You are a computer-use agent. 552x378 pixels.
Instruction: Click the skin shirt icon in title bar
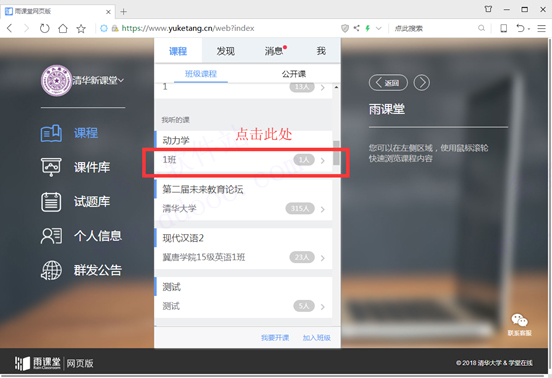[x=488, y=9]
